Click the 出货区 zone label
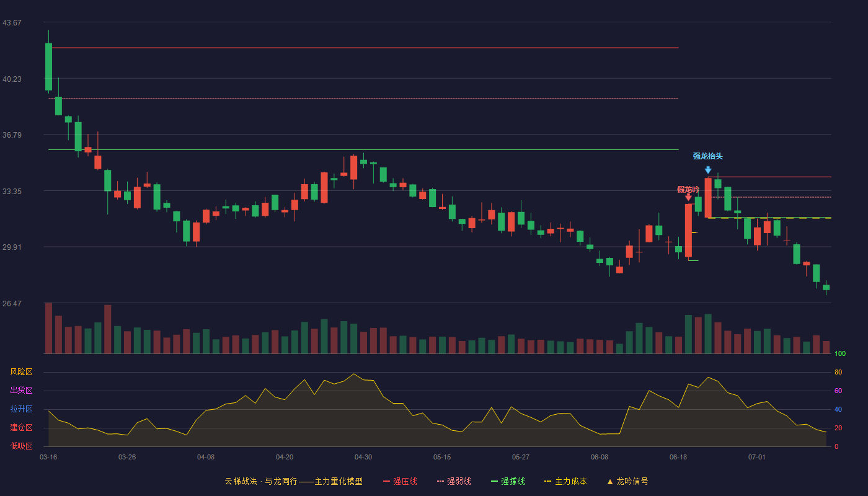Viewport: 868px width, 496px height. pyautogui.click(x=22, y=391)
